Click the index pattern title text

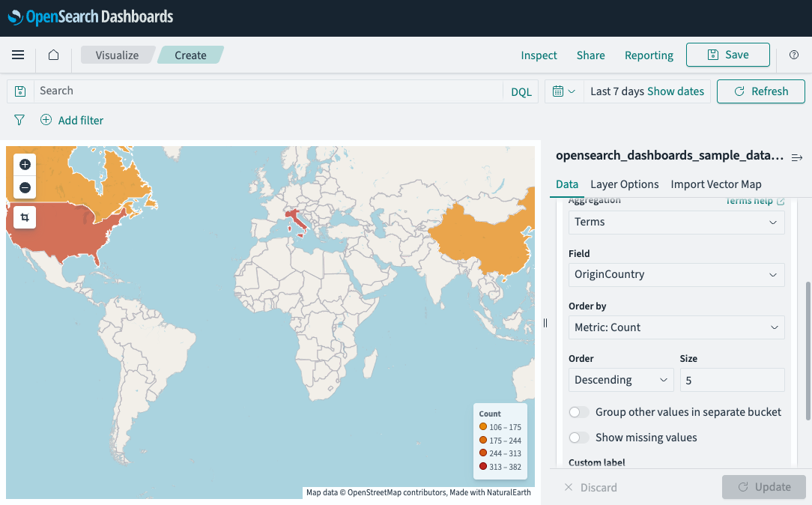click(669, 155)
